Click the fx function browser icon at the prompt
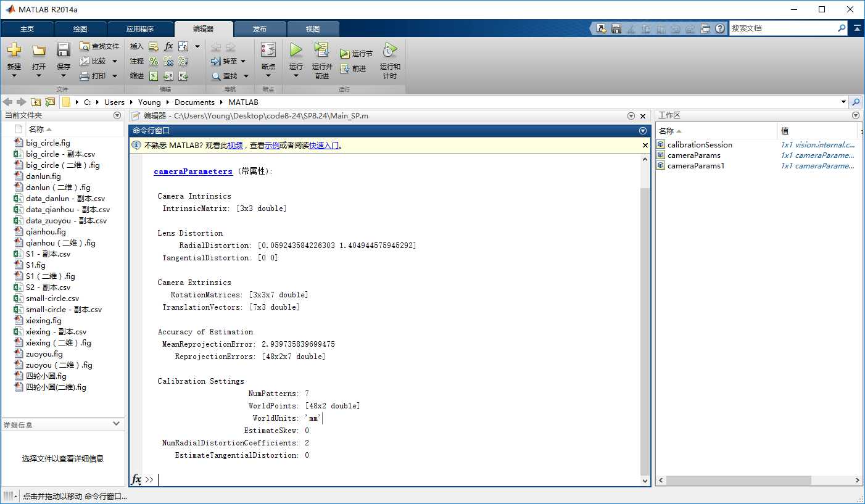This screenshot has height=504, width=865. (x=136, y=479)
